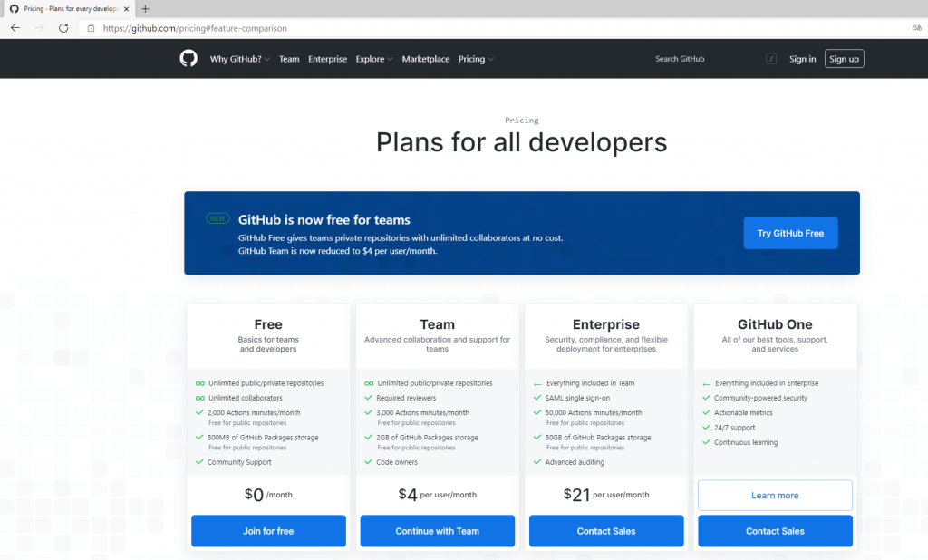Image resolution: width=928 pixels, height=560 pixels.
Task: Expand the Pricing dropdown menu
Action: point(476,59)
